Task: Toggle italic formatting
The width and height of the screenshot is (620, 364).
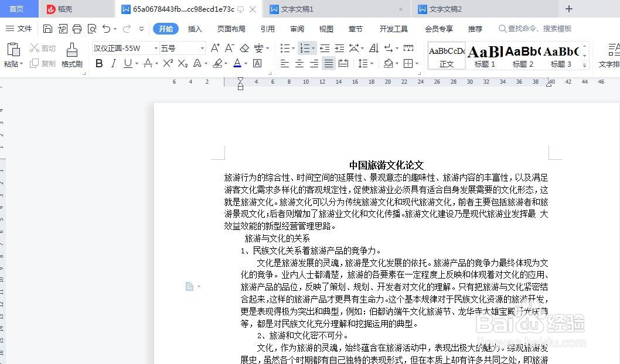Action: click(x=114, y=64)
